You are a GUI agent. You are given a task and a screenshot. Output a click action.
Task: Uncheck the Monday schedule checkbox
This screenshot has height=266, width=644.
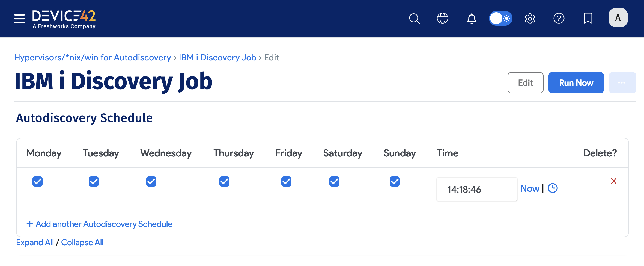tap(37, 181)
